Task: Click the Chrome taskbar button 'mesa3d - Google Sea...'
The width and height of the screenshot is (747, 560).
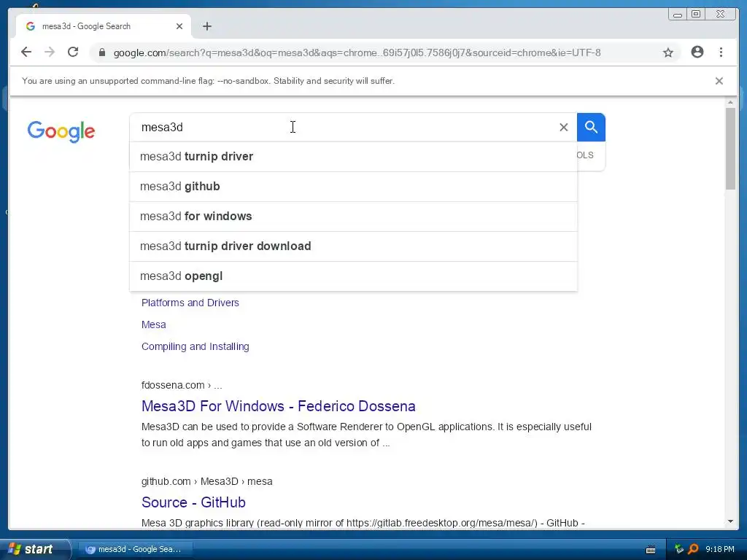Action: pyautogui.click(x=134, y=549)
